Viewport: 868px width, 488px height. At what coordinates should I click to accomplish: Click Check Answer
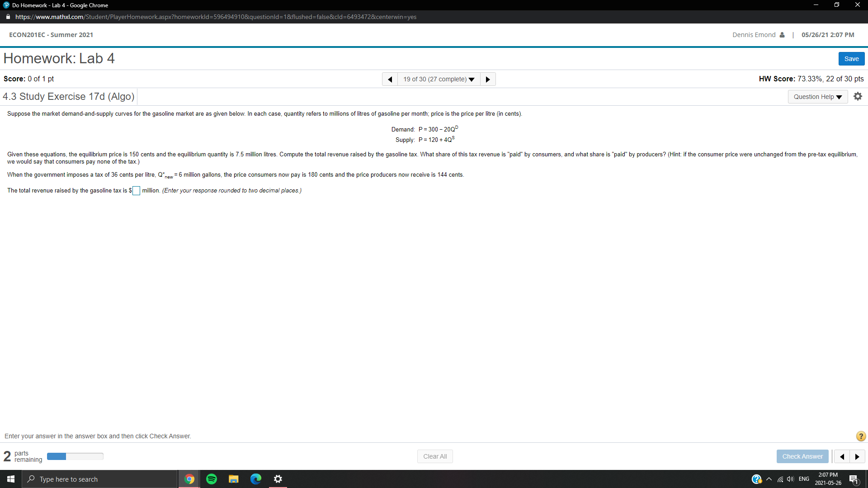[802, 456]
